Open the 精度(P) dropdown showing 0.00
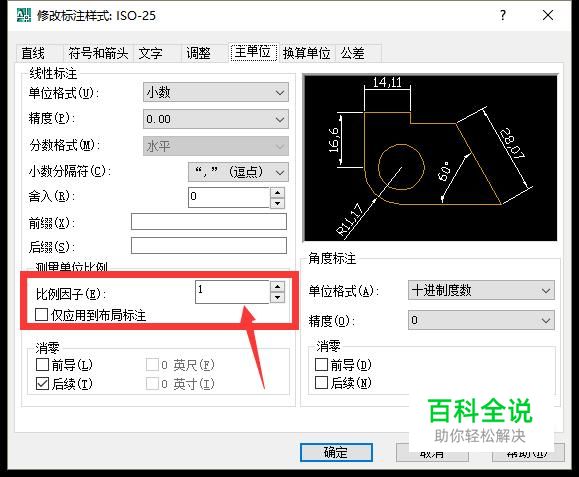The image size is (579, 477). tap(216, 119)
